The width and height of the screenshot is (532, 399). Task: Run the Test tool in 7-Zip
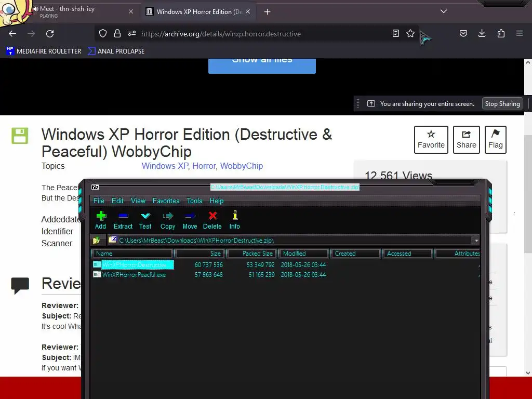point(145,220)
